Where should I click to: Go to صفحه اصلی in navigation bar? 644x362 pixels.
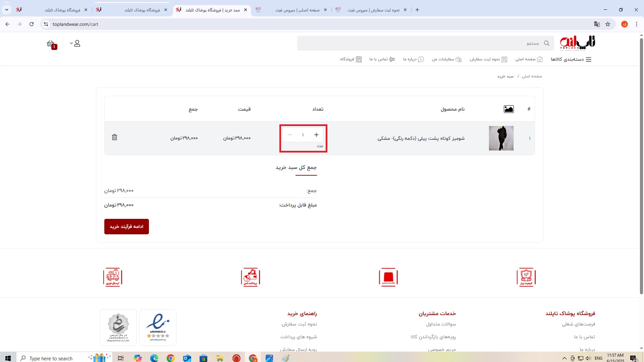[x=529, y=59]
